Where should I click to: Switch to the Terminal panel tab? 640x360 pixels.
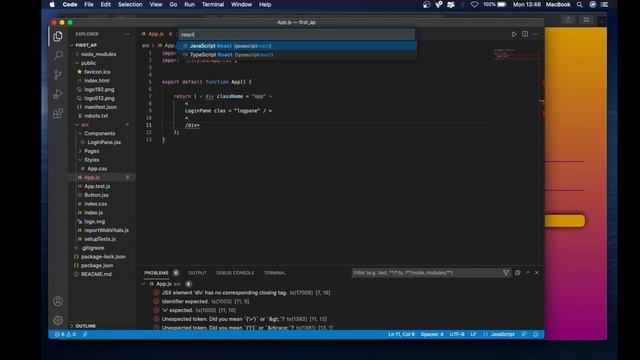275,273
